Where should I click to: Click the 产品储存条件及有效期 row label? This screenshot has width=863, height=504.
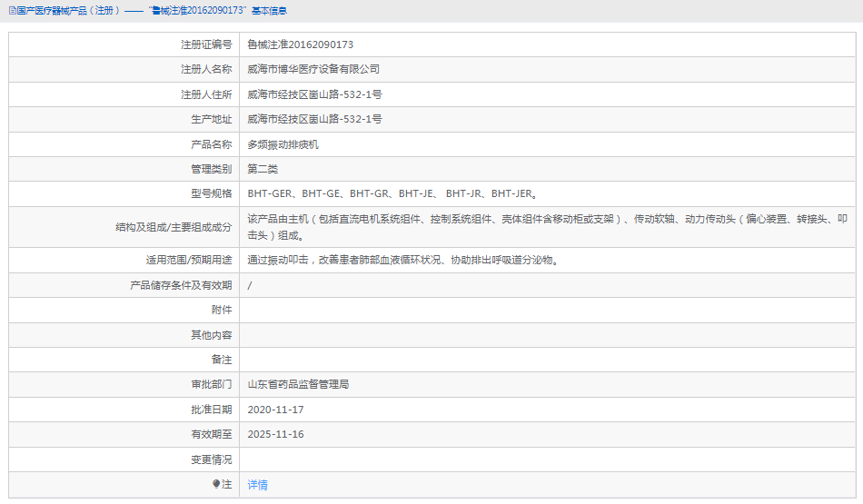(x=181, y=285)
